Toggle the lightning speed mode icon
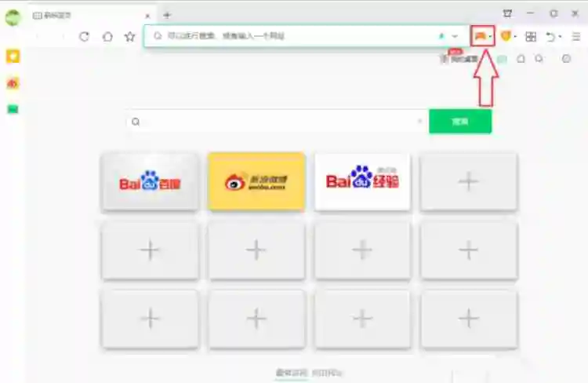This screenshot has width=588, height=383. tap(441, 36)
